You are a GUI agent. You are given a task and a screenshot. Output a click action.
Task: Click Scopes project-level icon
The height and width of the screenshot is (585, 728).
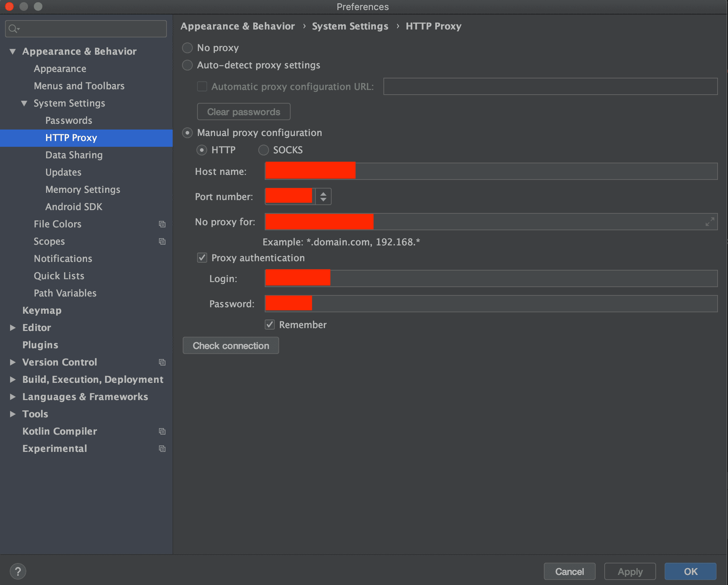click(x=162, y=241)
